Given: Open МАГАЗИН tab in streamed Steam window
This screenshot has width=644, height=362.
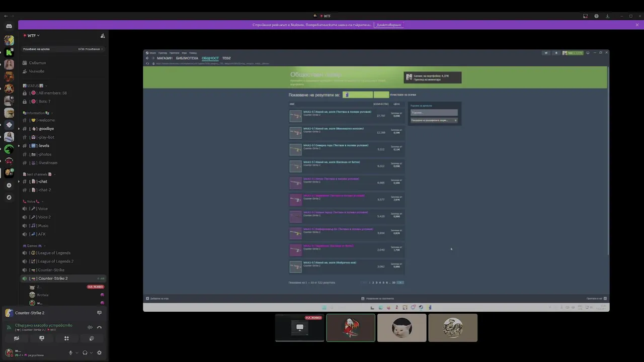Looking at the screenshot, I should point(165,58).
